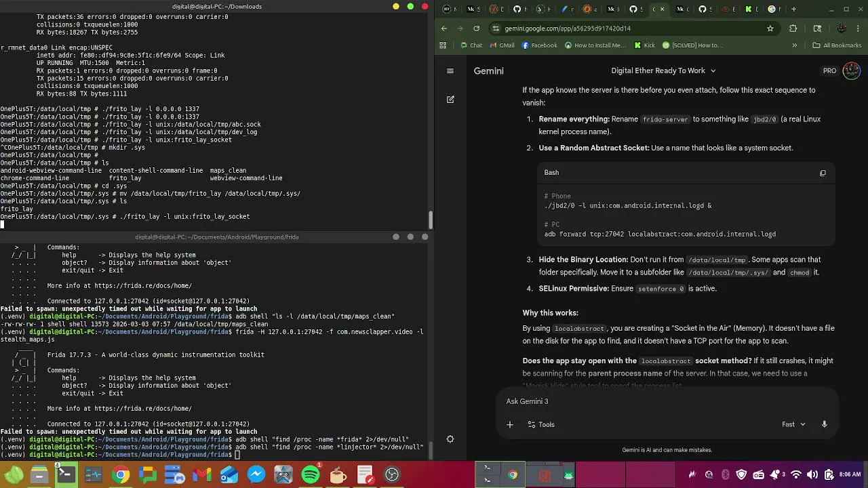Click the site info icon in address bar
The height and width of the screenshot is (488, 868).
[496, 28]
